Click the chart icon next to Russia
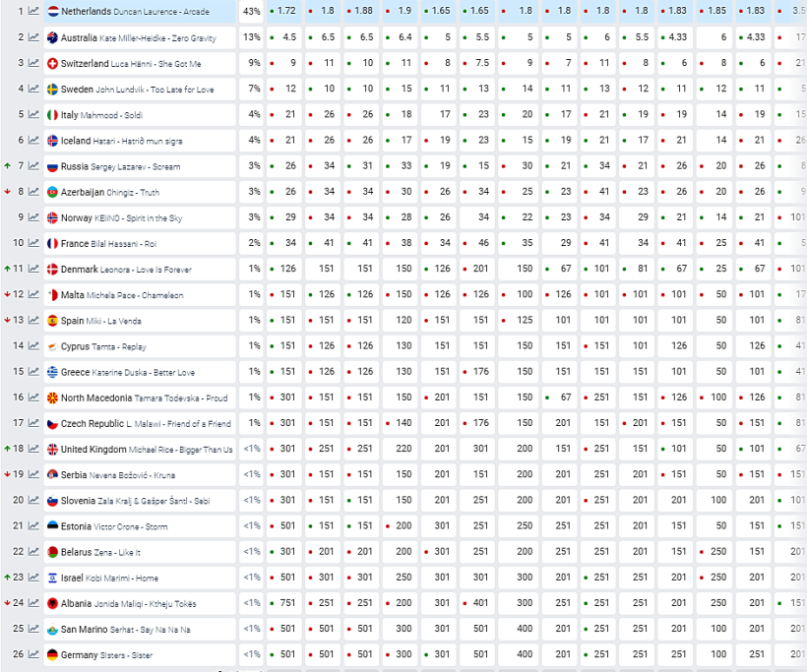Viewport: 807px width, 672px height. point(33,166)
